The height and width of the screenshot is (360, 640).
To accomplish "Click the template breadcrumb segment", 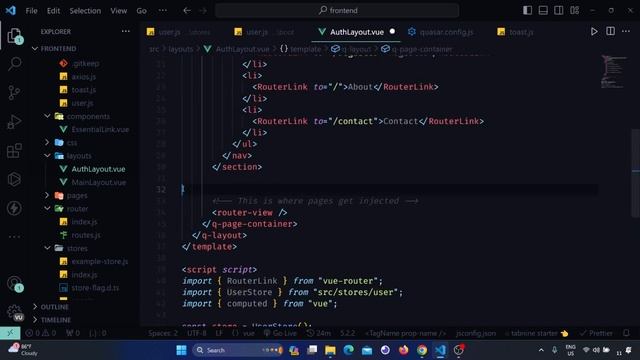I will coord(301,49).
